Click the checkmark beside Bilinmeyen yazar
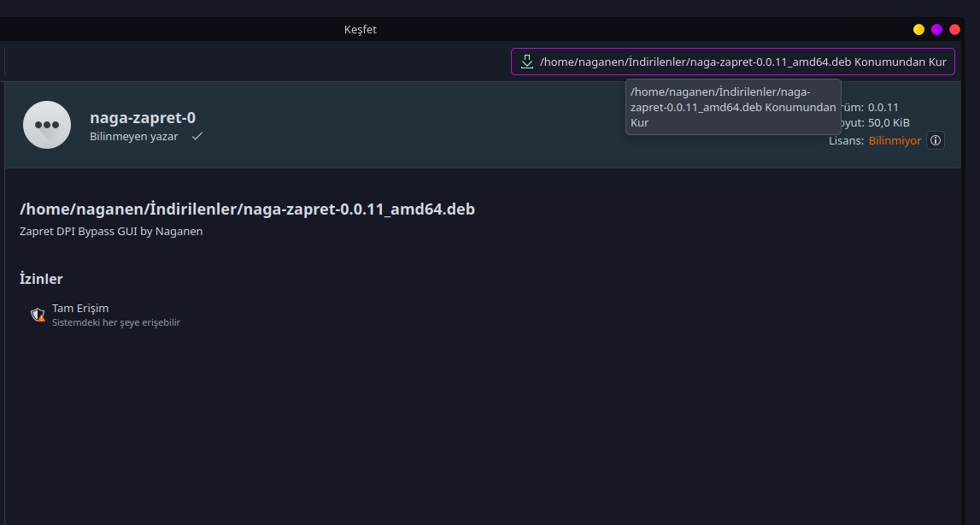The image size is (980, 525). point(197,136)
